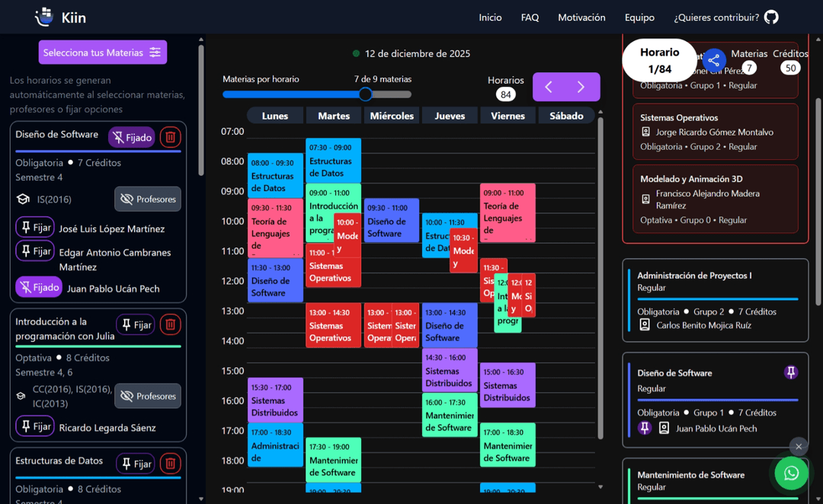Click the share schedule icon
The image size is (823, 504).
tap(714, 60)
